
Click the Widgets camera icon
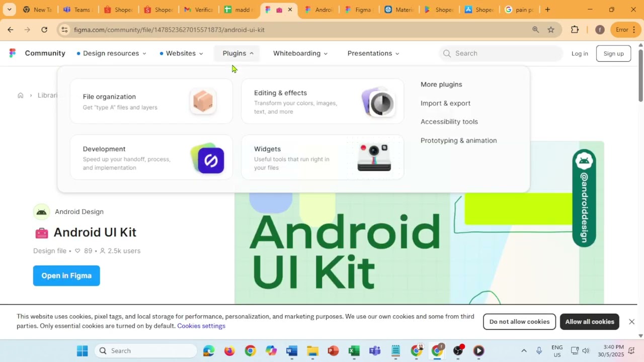tap(374, 157)
